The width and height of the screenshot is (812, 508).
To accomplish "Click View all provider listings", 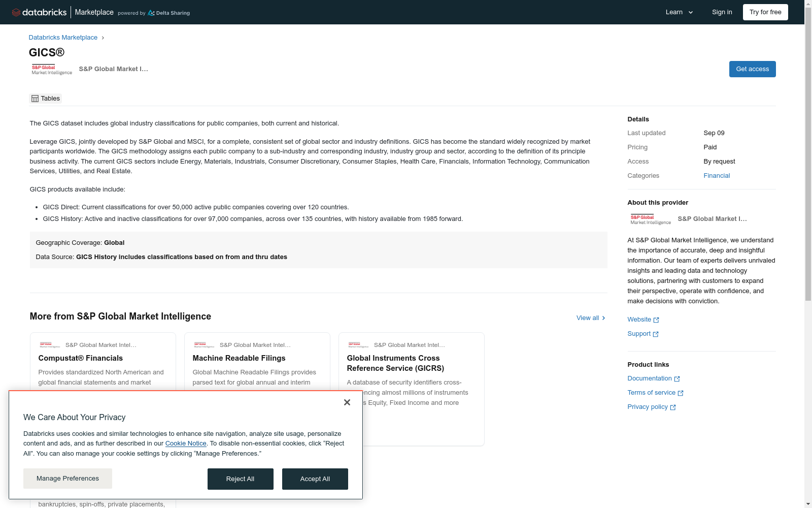I will click(591, 318).
